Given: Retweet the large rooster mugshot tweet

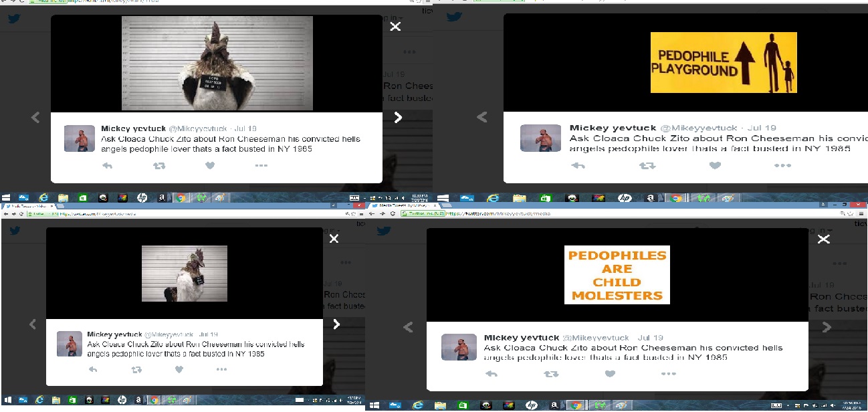Looking at the screenshot, I should click(x=159, y=165).
